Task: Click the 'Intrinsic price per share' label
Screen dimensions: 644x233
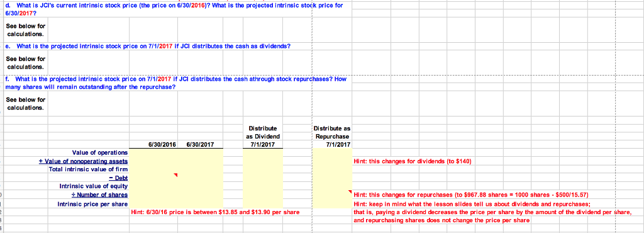Action: click(92, 204)
